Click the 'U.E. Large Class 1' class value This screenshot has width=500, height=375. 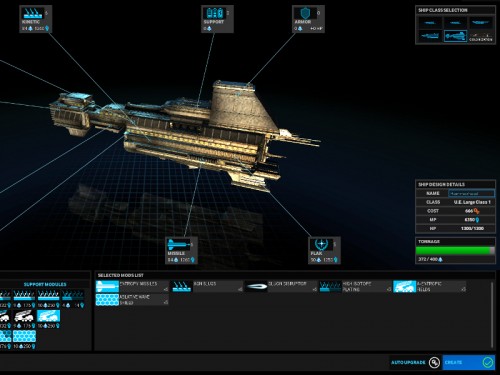(x=472, y=202)
